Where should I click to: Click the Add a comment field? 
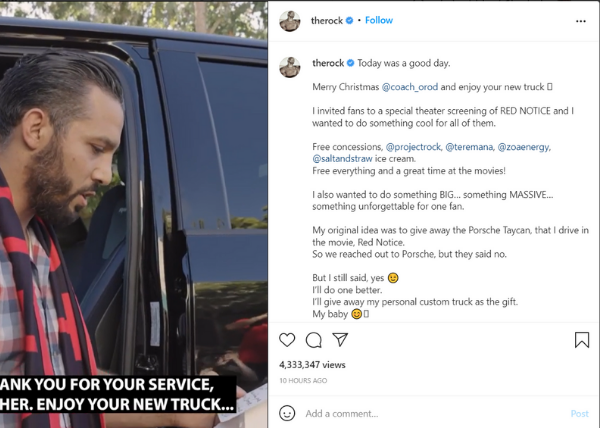tap(432, 413)
